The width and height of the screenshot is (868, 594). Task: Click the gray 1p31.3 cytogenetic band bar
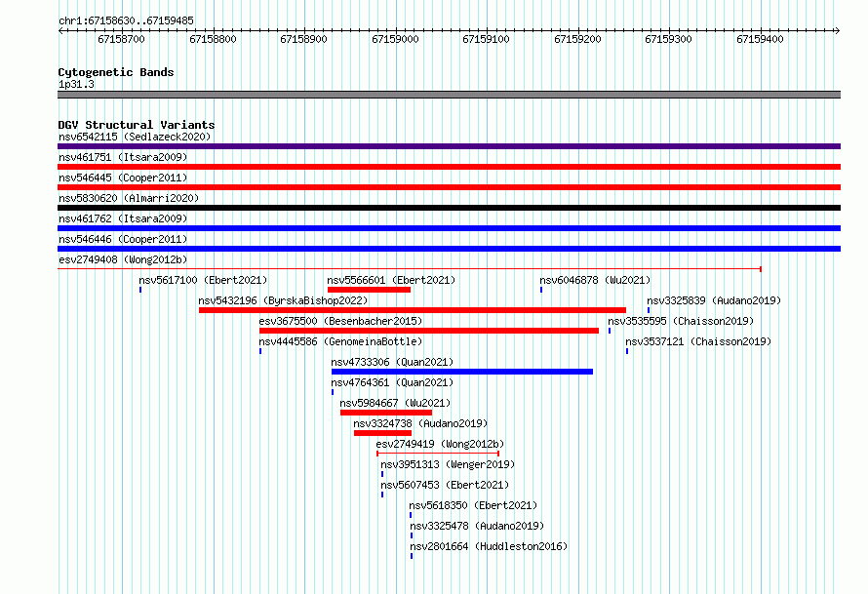coord(449,95)
